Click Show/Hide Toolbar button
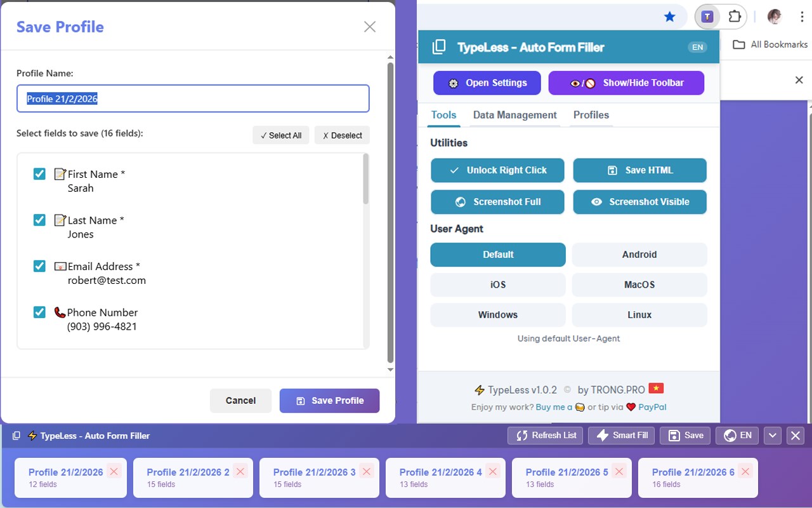The height and width of the screenshot is (508, 812). pos(627,83)
